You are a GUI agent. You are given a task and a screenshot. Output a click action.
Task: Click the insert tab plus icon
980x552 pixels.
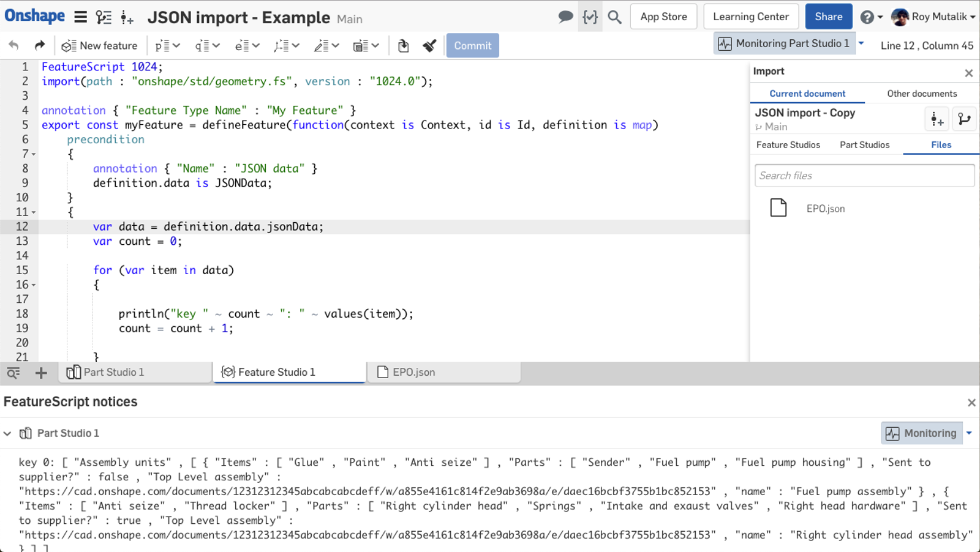[41, 373]
